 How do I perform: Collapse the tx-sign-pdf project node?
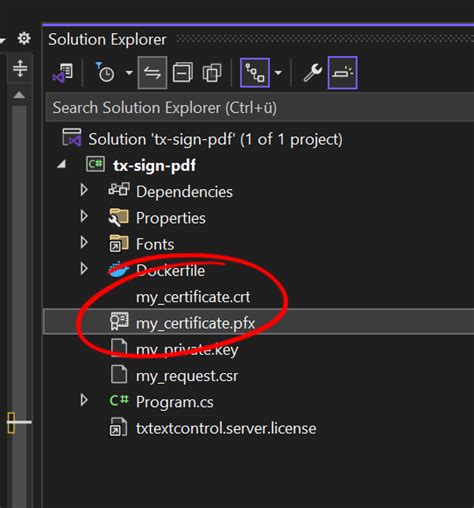coord(61,164)
